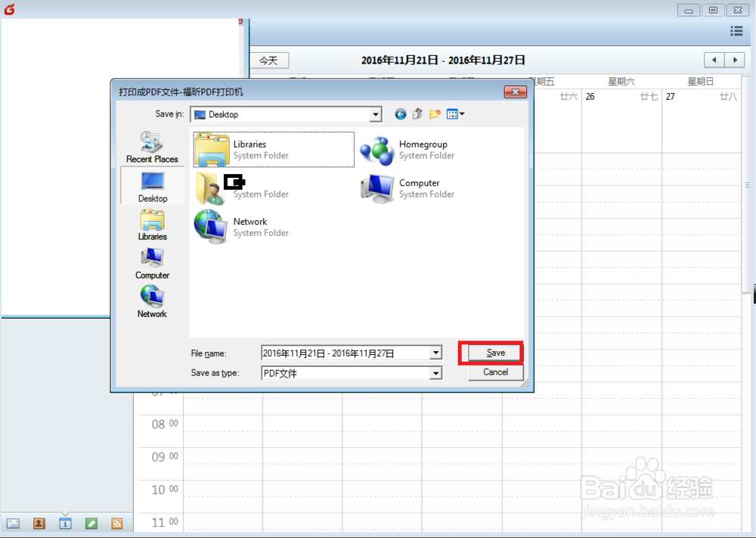
Task: Click the calendar vertical scrollbar
Action: (x=747, y=185)
